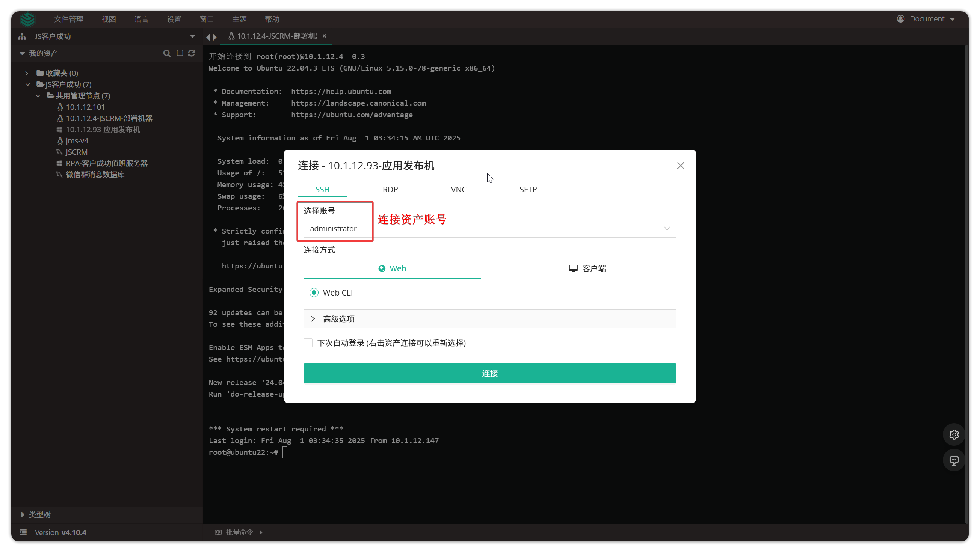Click the green 连接 button
The width and height of the screenshot is (980, 549).
(x=489, y=373)
